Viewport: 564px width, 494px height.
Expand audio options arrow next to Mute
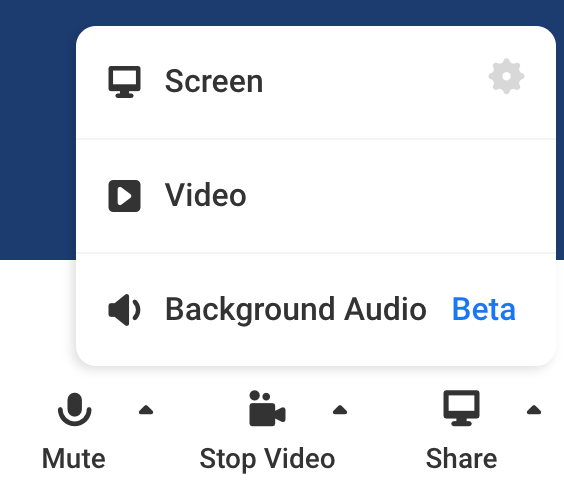click(x=146, y=410)
